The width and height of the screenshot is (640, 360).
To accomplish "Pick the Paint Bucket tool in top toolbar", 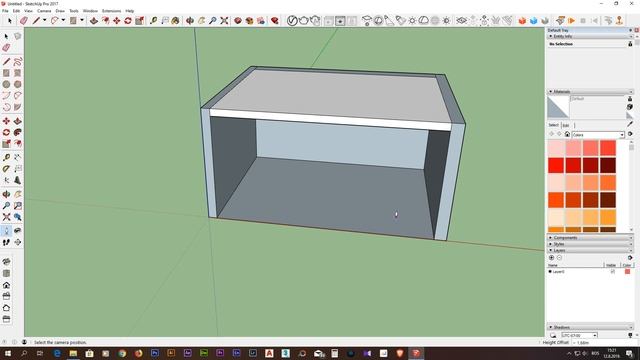I will click(176, 20).
